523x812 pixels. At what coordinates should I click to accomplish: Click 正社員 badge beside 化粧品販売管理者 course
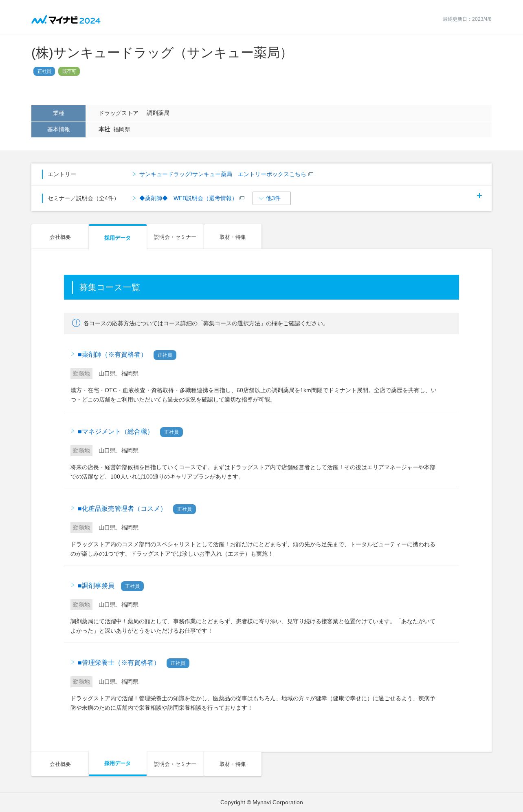click(185, 509)
